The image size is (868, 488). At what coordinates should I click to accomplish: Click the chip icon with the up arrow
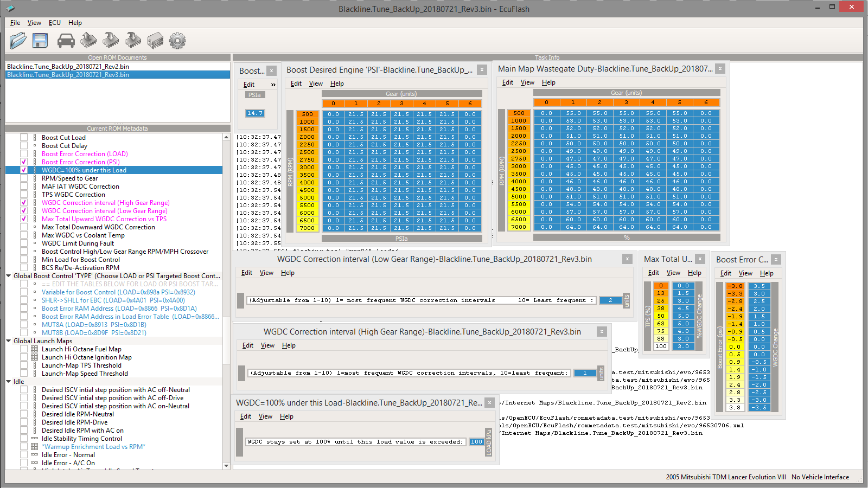coord(88,41)
